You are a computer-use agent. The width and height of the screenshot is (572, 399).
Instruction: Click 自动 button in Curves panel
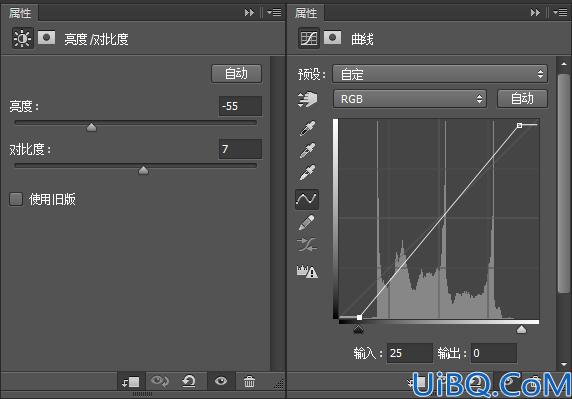[x=522, y=98]
